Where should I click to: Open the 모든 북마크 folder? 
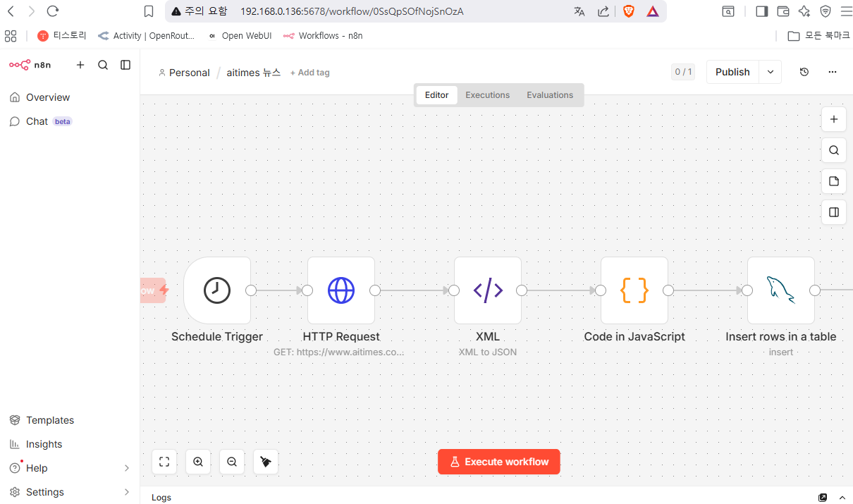tap(818, 35)
